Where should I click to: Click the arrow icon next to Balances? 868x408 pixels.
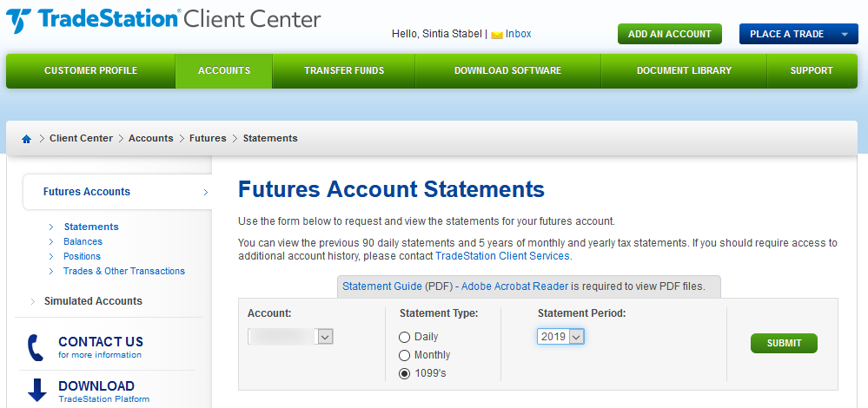pos(51,241)
